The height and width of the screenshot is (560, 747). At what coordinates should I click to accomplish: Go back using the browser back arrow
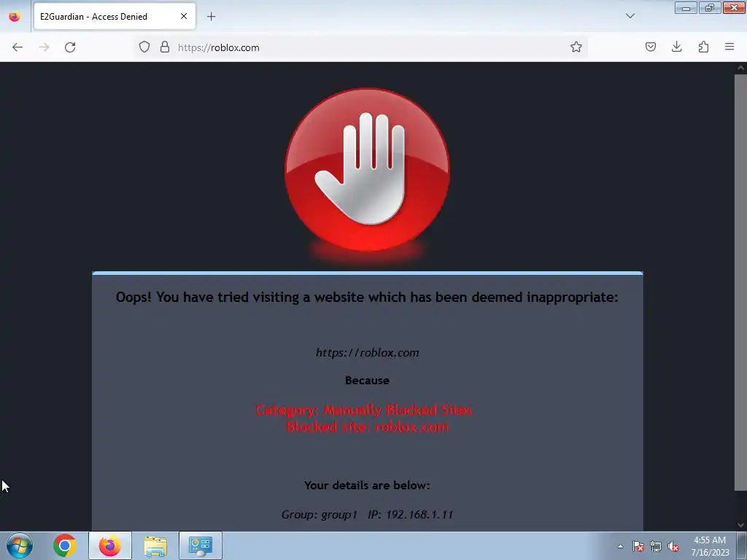(x=18, y=47)
